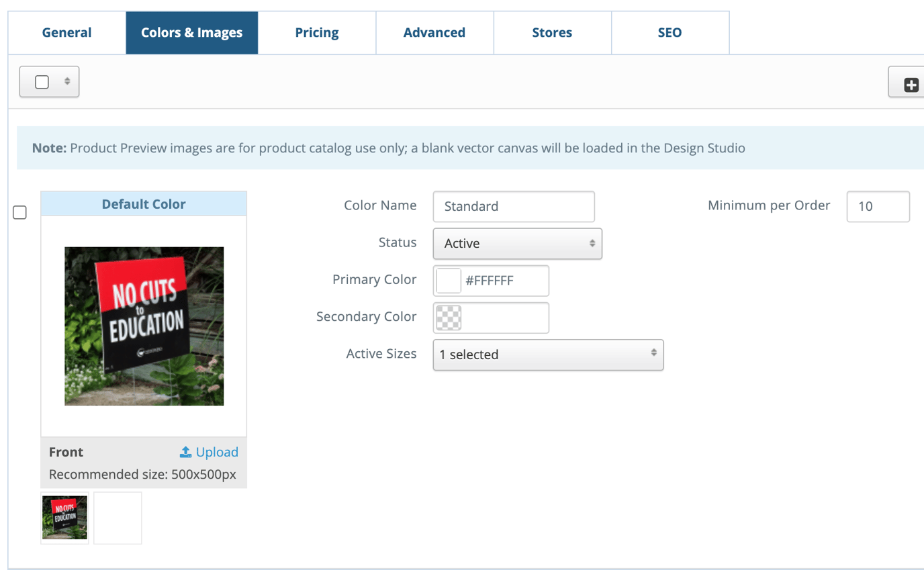This screenshot has height=570, width=924.
Task: Expand the Active Sizes dropdown
Action: click(x=548, y=354)
